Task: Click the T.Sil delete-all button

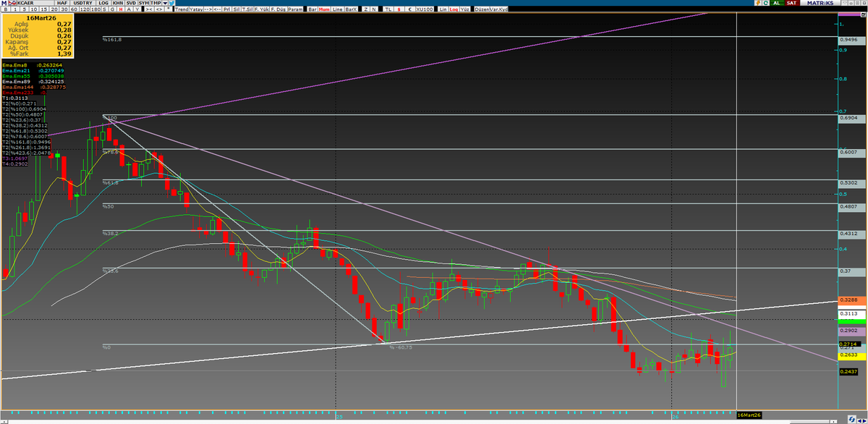Action: click(x=247, y=9)
